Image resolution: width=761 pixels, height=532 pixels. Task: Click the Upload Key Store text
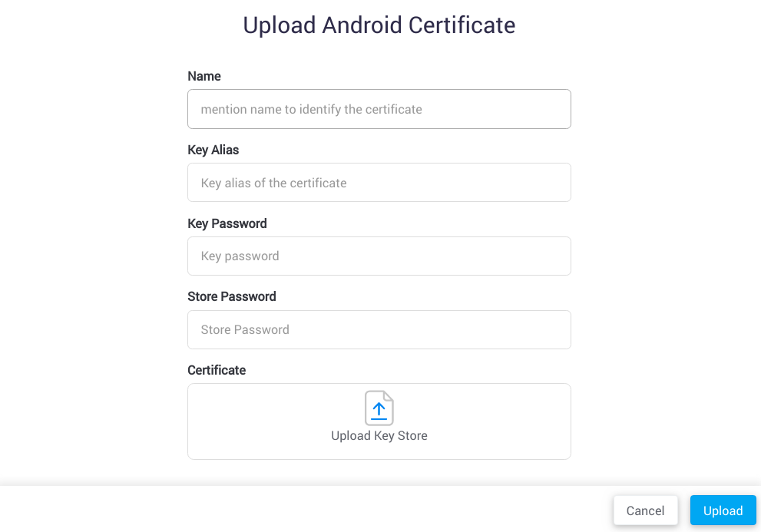pos(379,435)
